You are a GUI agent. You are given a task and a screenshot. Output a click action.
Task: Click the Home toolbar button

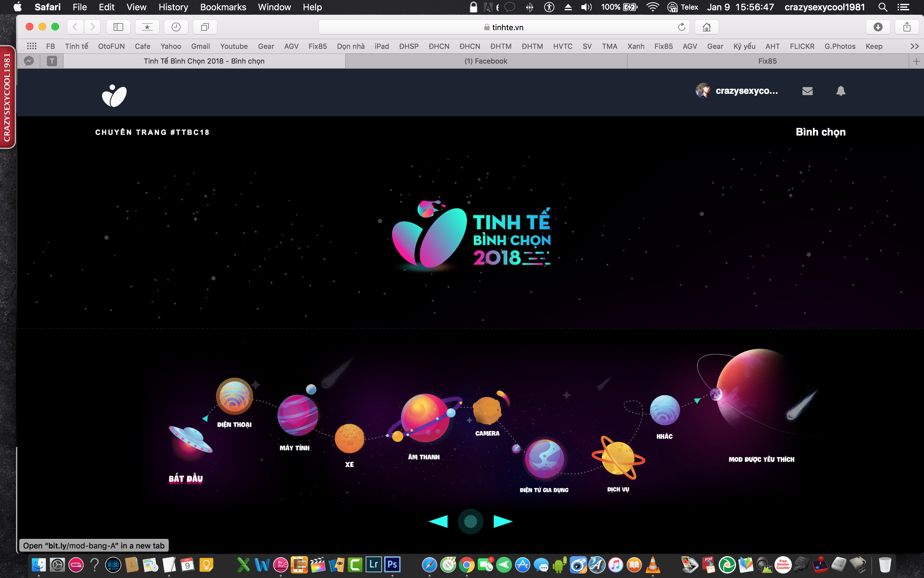[707, 27]
